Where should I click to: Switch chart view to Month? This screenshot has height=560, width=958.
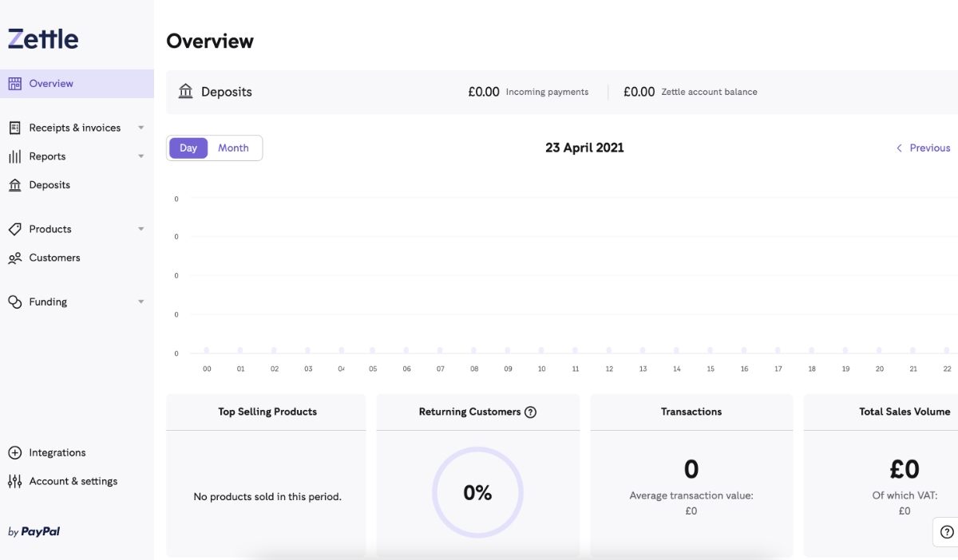pos(233,148)
